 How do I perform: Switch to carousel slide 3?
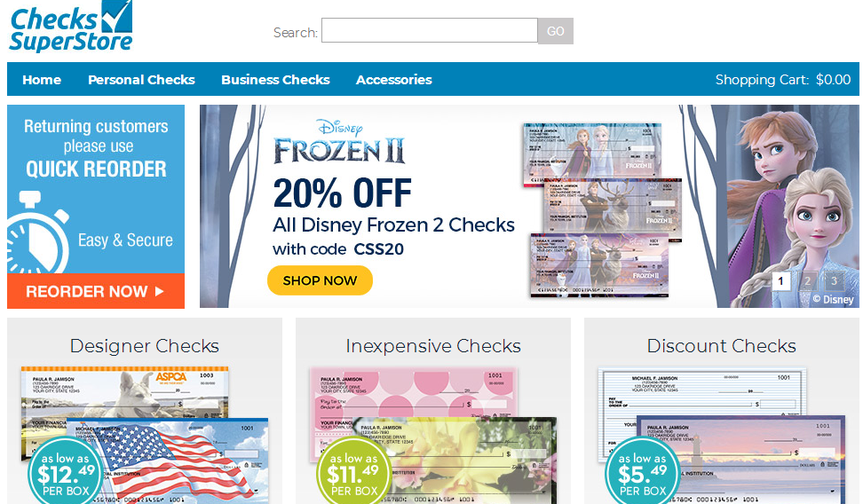(834, 281)
